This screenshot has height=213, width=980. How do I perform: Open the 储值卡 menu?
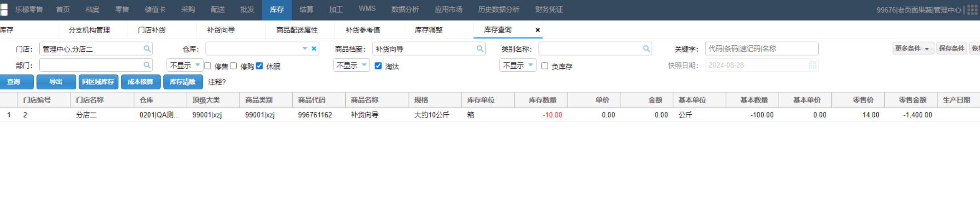coord(155,10)
